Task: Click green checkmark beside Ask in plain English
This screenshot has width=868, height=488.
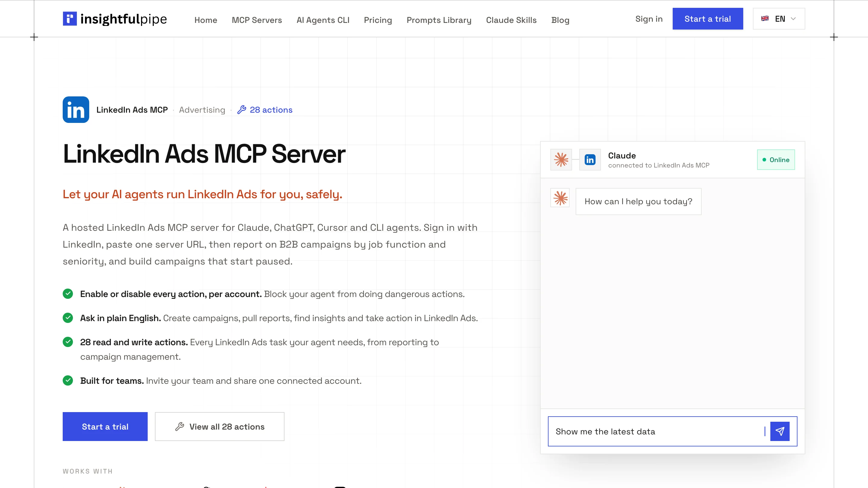Action: coord(68,318)
